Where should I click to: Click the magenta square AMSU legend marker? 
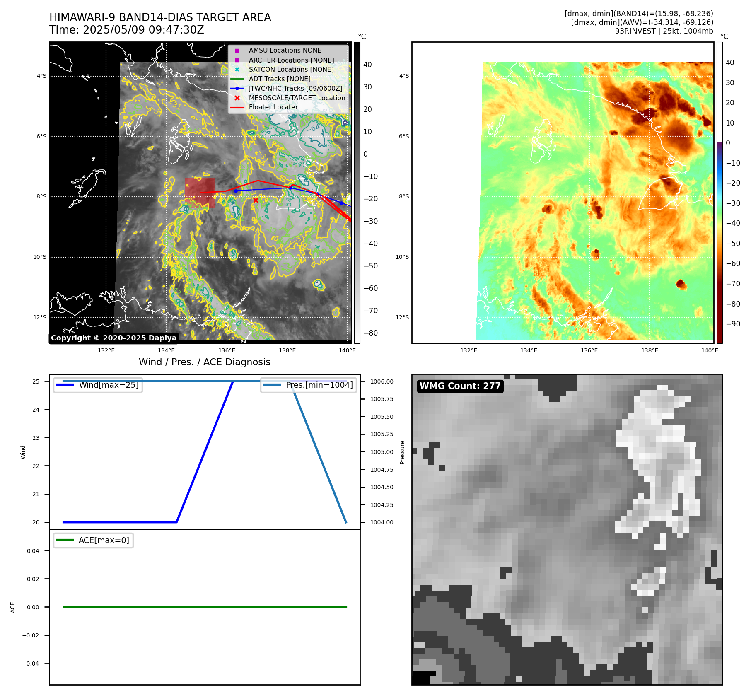[237, 51]
